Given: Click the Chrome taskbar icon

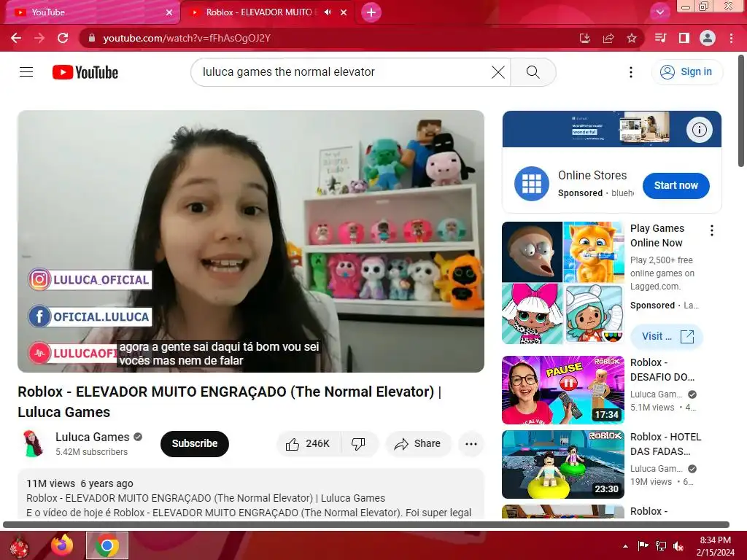Looking at the screenshot, I should 107,545.
